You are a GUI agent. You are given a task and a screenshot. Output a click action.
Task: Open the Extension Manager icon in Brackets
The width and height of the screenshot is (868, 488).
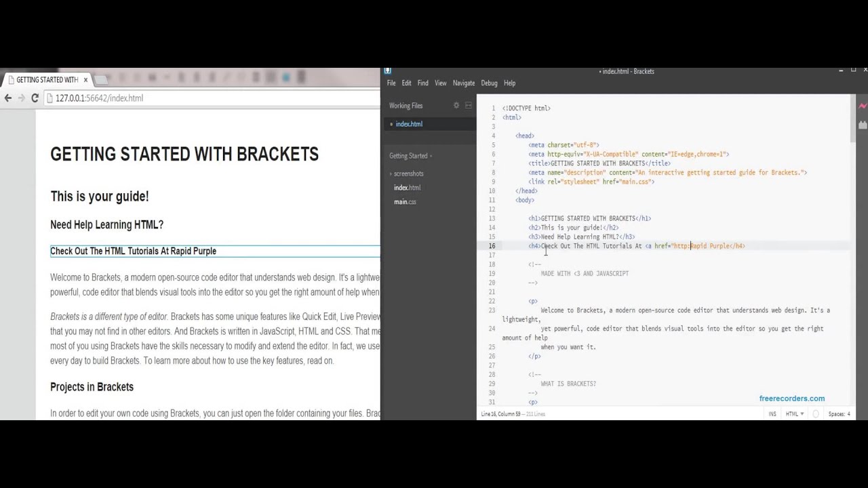click(x=863, y=125)
